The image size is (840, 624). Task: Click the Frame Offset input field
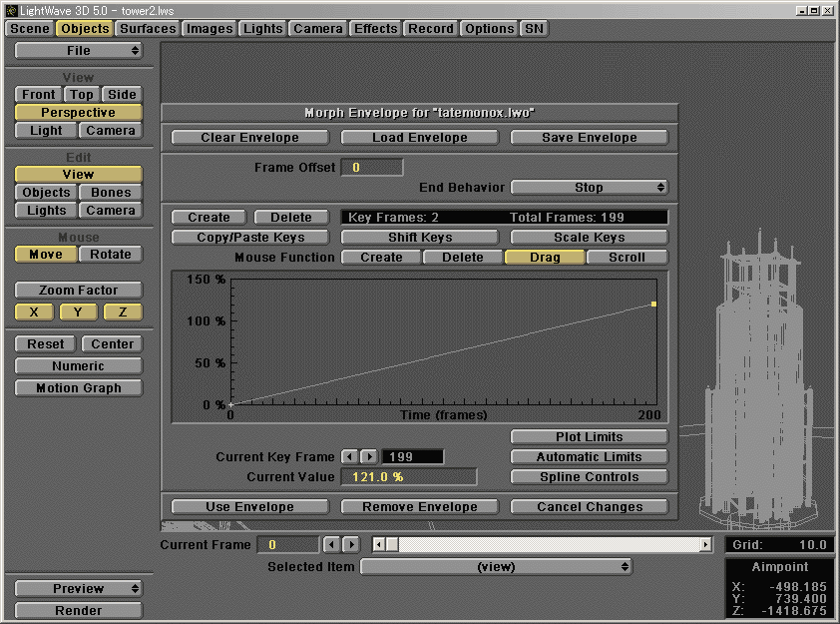[x=373, y=168]
